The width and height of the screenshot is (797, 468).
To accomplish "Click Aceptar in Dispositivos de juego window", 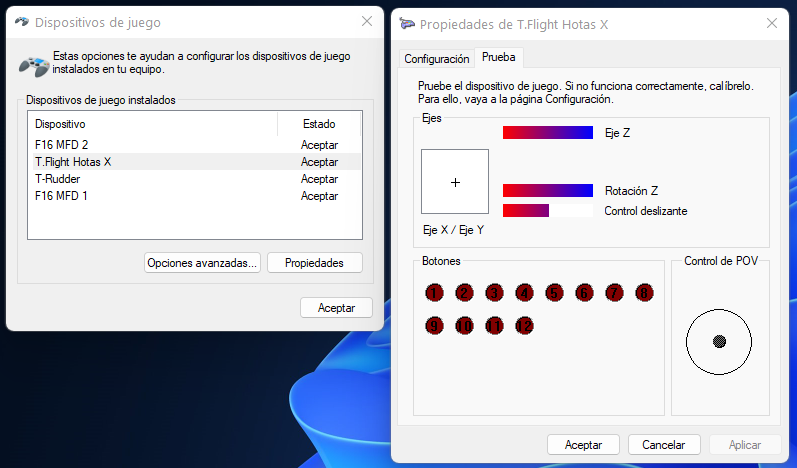I will [336, 307].
